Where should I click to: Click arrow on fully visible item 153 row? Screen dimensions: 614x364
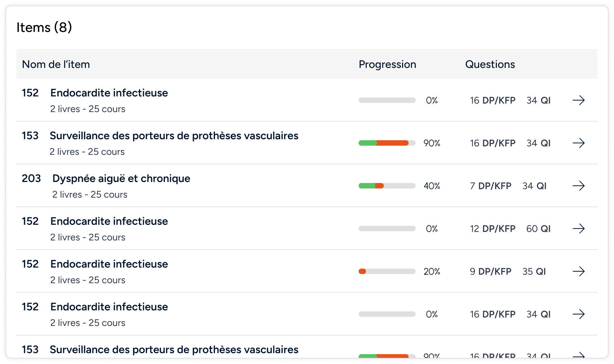578,143
